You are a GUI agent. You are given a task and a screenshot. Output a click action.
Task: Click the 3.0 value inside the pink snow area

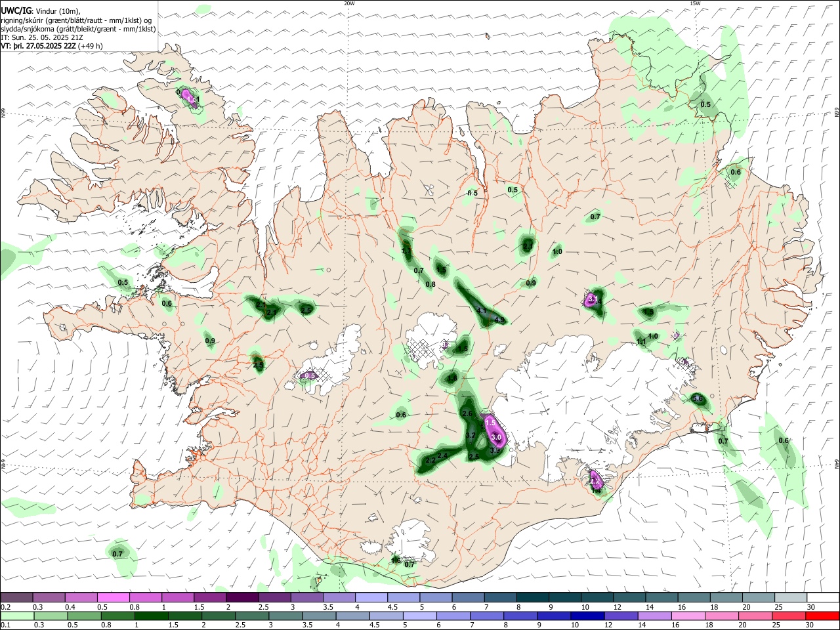[x=497, y=438]
